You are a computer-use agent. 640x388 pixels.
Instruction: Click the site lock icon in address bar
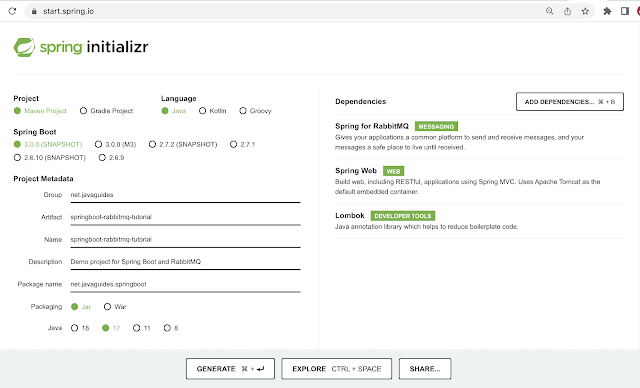point(34,11)
